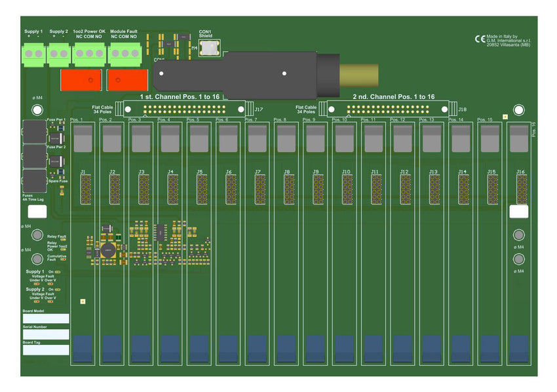
Task: Click the Board Tag label field
Action: click(45, 350)
